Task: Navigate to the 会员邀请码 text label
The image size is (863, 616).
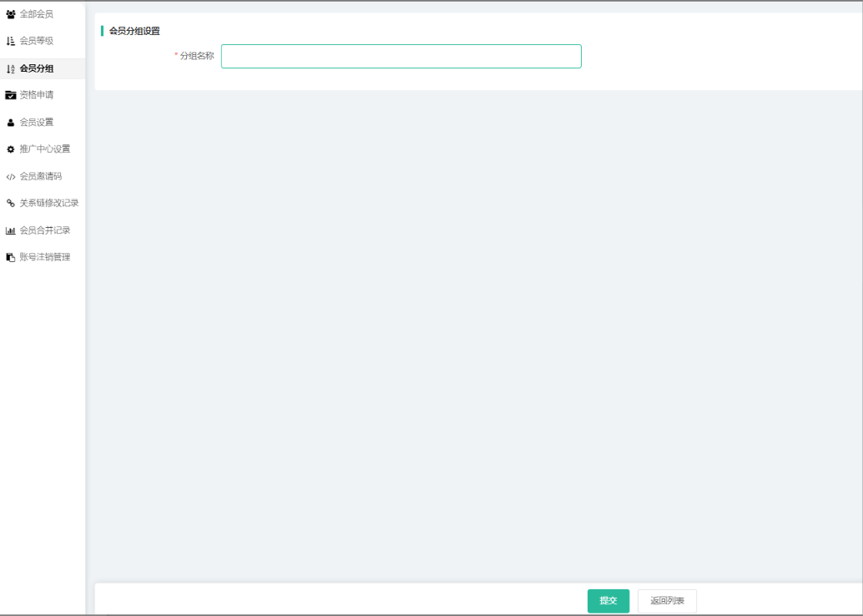Action: 41,176
